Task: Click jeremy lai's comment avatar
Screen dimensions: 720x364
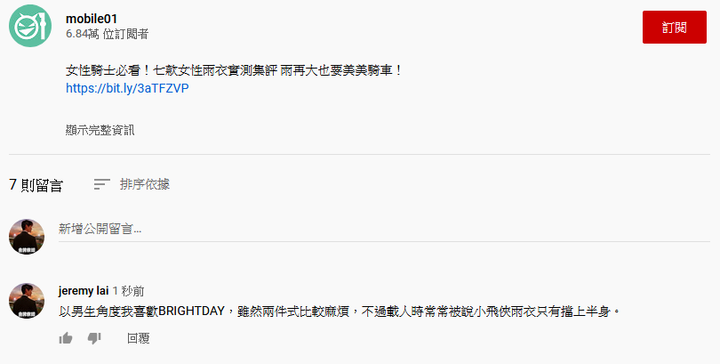Action: pyautogui.click(x=27, y=301)
